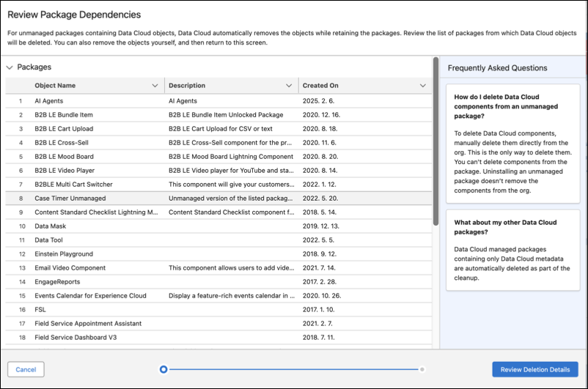Select B2B LE Cart Upload row

pos(218,128)
